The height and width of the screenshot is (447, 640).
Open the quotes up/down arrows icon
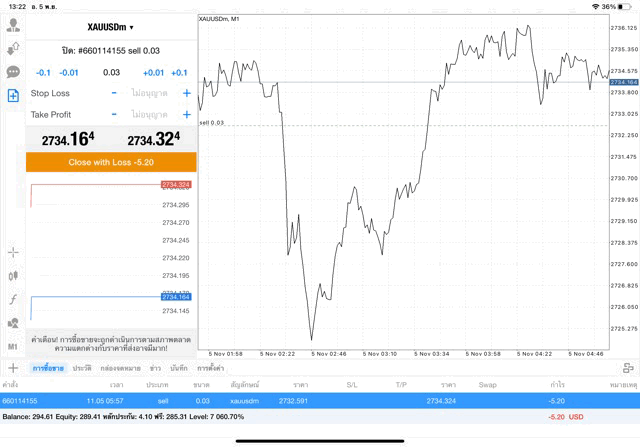13,48
